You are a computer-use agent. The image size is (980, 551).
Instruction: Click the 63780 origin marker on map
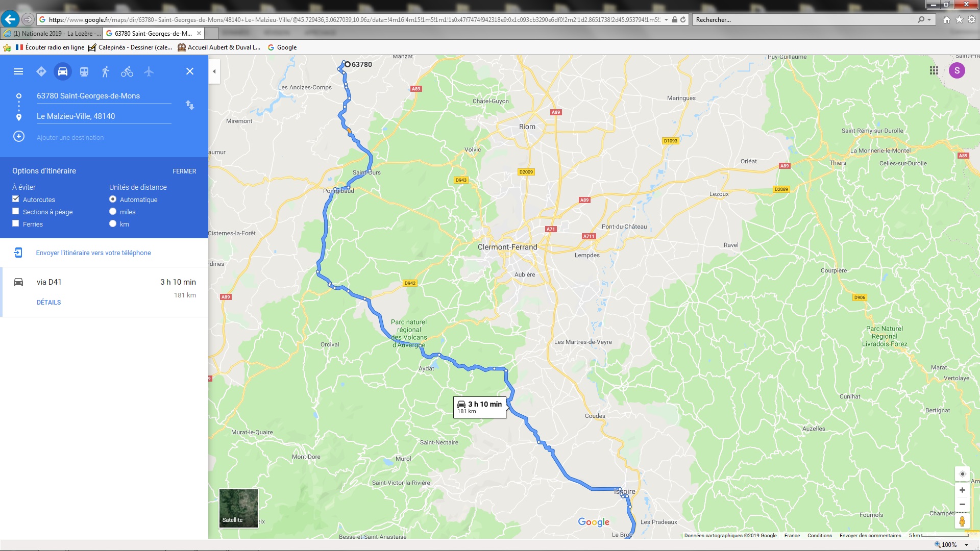tap(348, 64)
